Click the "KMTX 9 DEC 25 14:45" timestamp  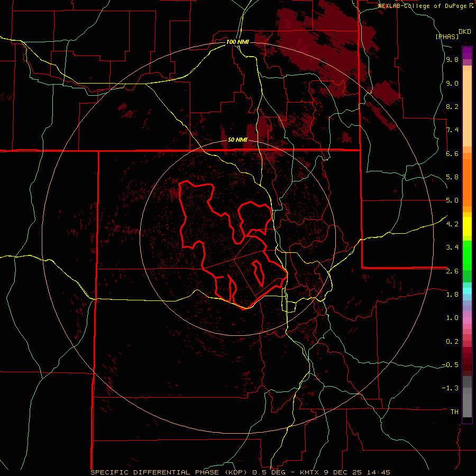point(345,472)
